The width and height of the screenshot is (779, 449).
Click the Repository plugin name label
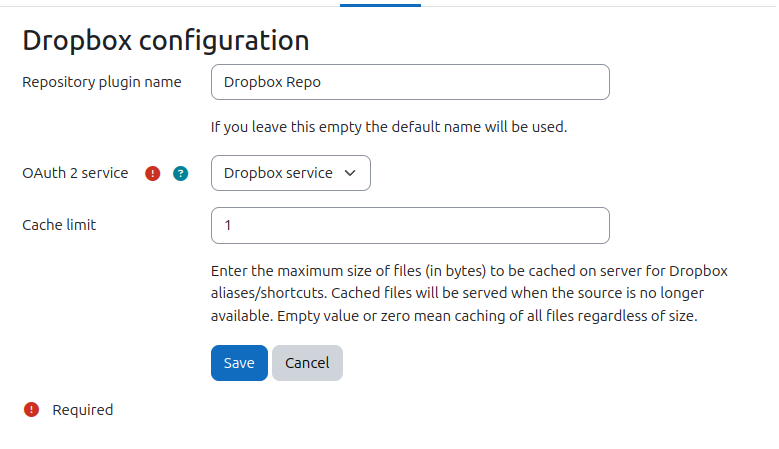102,82
